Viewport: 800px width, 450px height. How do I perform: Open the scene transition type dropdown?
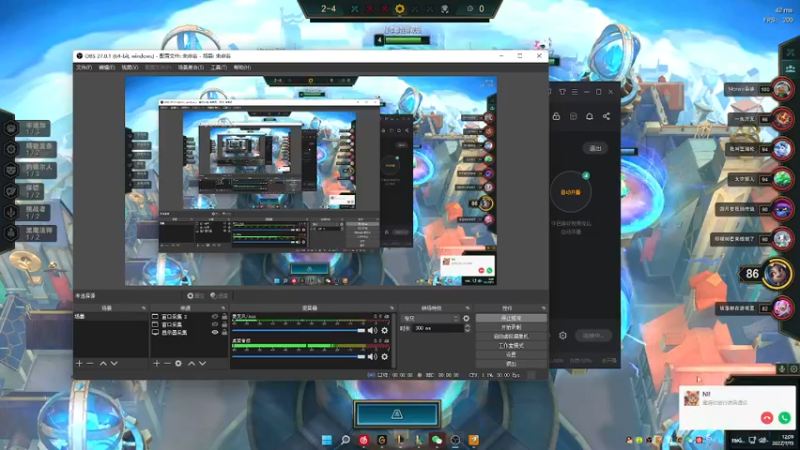coord(430,318)
